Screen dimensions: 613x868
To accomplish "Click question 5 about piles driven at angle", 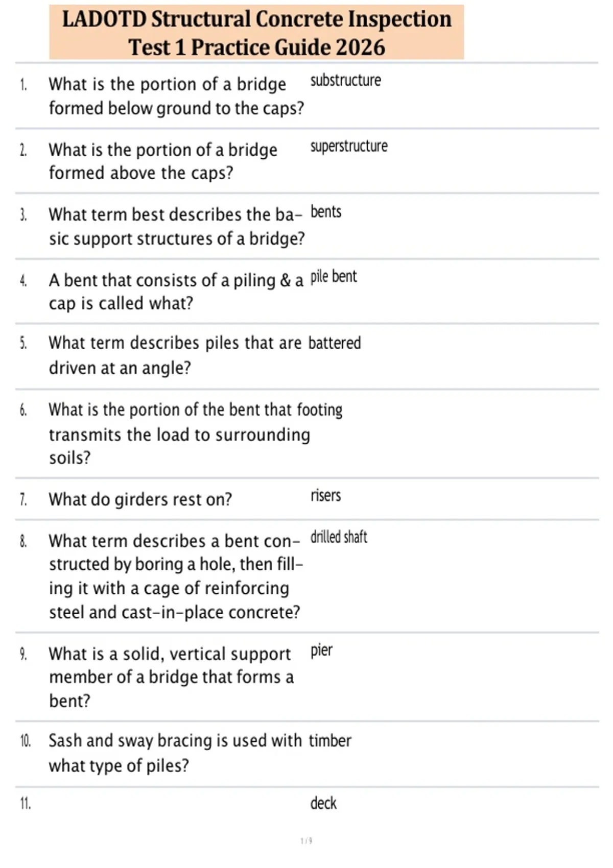I will coord(175,355).
